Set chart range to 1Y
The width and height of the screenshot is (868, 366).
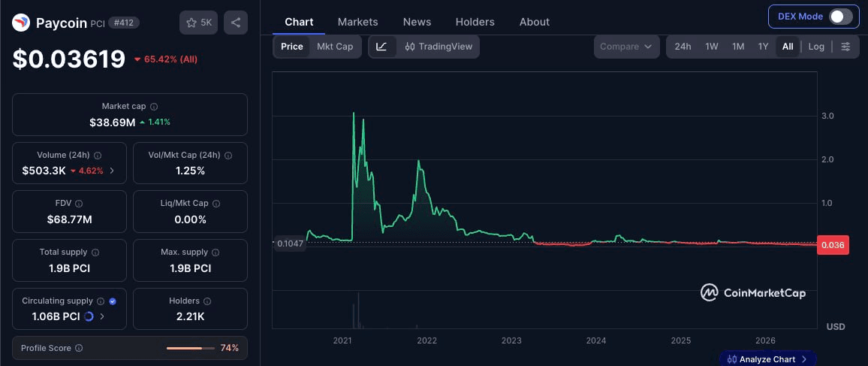point(763,47)
